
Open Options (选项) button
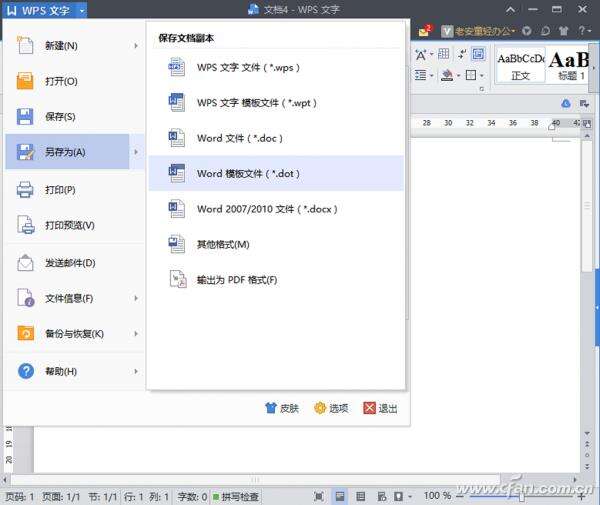[331, 408]
